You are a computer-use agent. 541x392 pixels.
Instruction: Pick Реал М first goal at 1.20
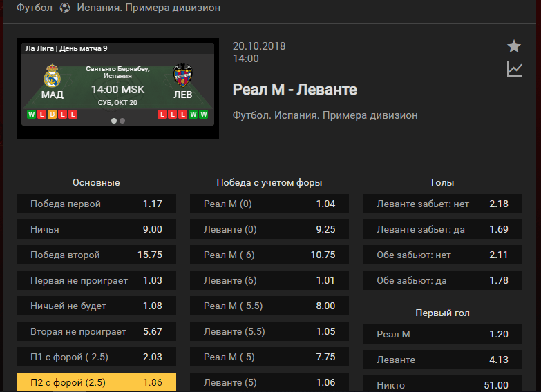pos(442,334)
